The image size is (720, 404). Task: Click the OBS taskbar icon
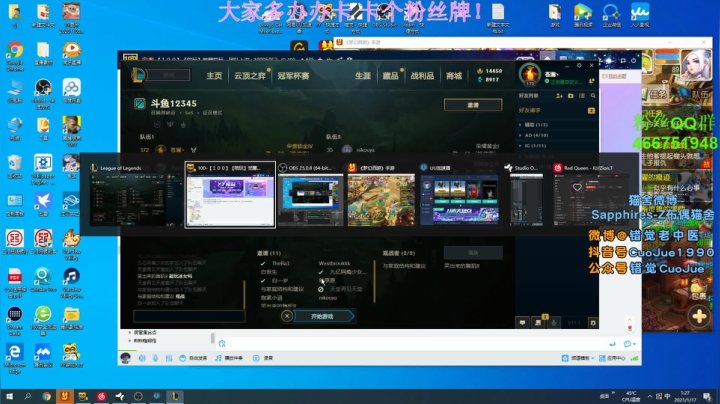[x=138, y=396]
